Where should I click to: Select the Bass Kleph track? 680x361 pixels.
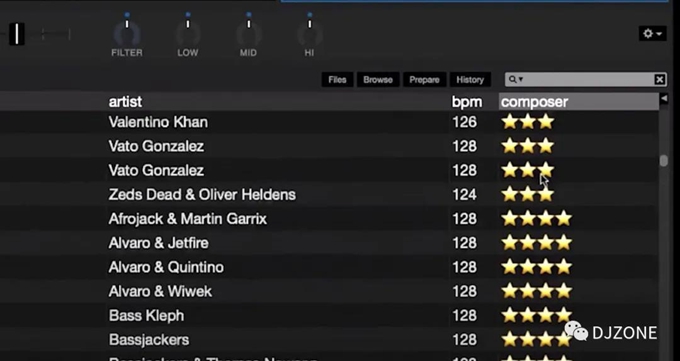[330, 315]
